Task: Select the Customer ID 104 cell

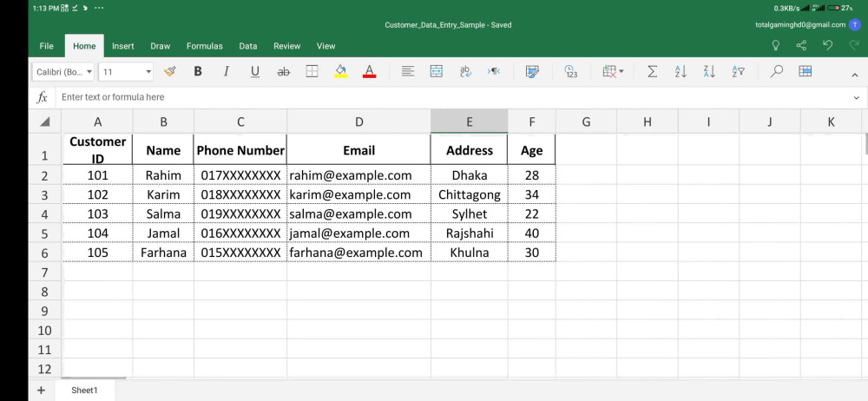Action: (x=97, y=233)
